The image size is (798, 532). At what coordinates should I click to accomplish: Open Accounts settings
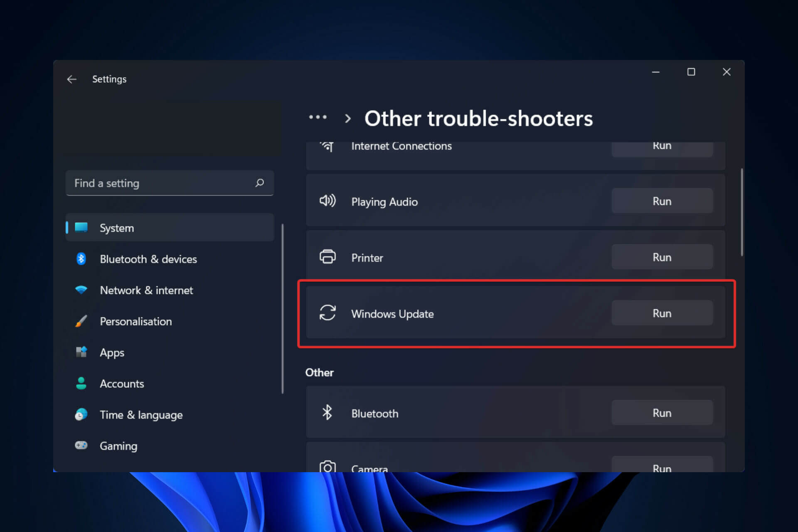tap(170, 384)
